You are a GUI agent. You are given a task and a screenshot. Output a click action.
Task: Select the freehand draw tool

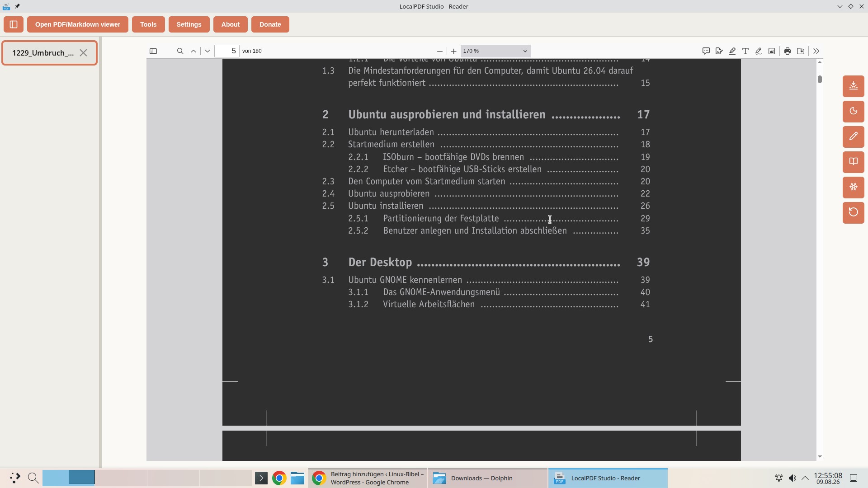(x=759, y=51)
